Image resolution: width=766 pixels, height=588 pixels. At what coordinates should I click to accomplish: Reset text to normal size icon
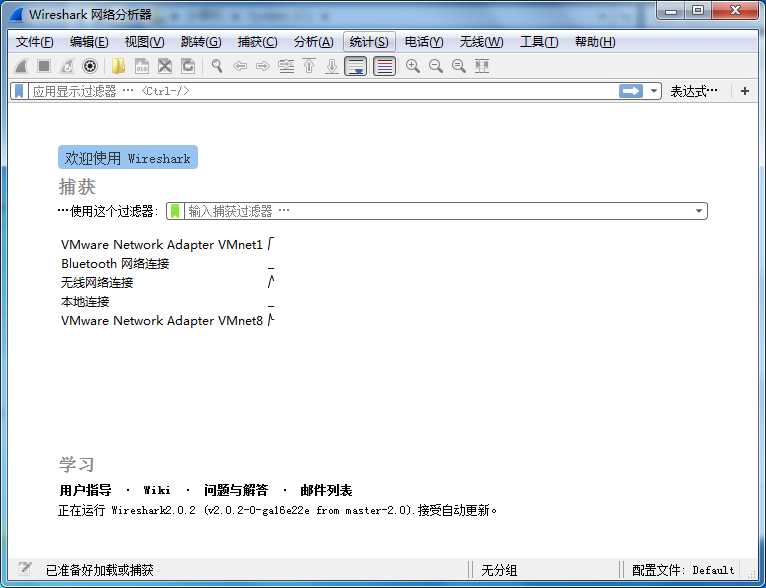pyautogui.click(x=459, y=66)
